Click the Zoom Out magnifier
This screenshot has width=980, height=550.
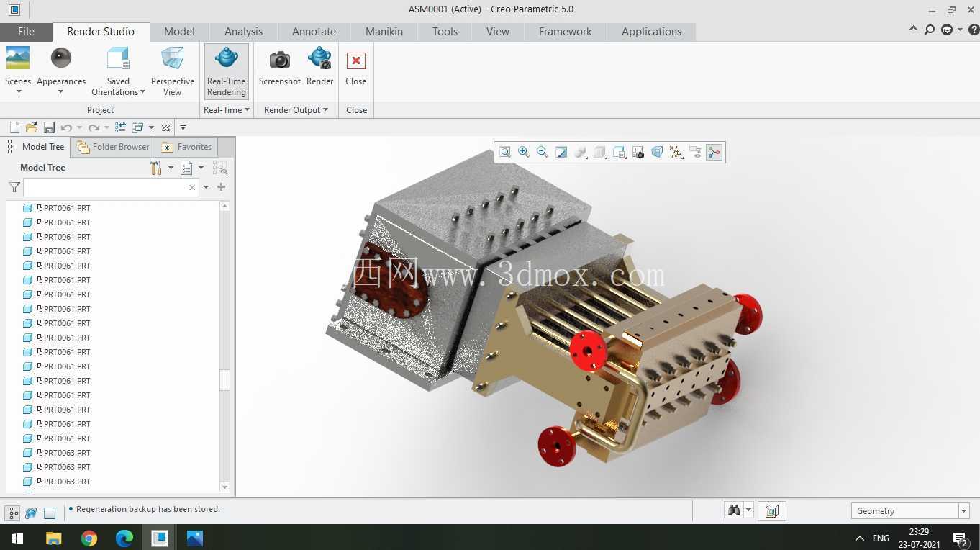543,152
